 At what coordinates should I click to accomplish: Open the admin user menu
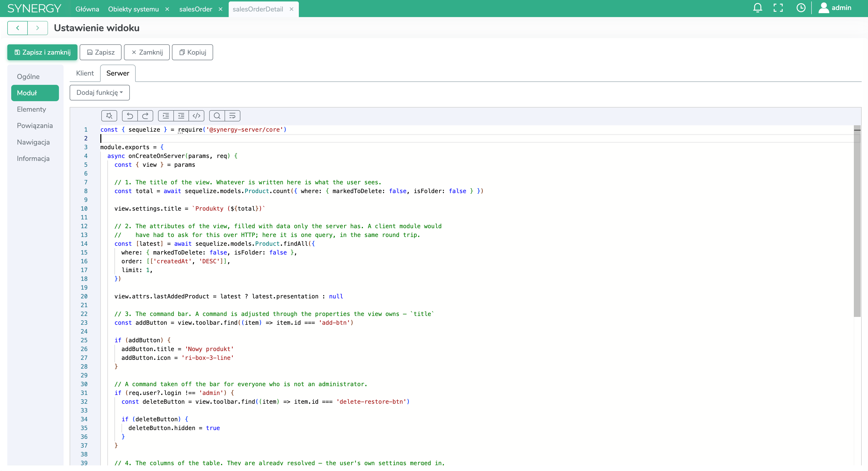[835, 8]
